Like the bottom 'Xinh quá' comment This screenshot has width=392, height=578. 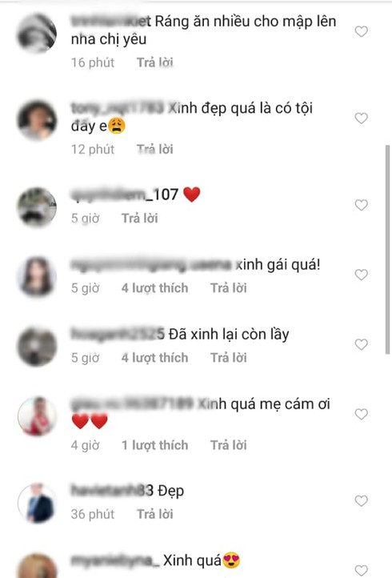(362, 570)
